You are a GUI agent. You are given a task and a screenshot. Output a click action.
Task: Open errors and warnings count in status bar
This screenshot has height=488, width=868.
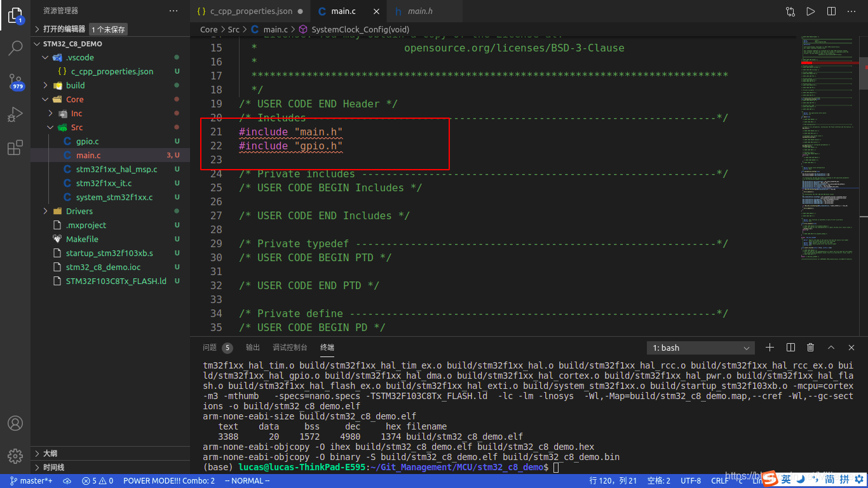coord(98,481)
